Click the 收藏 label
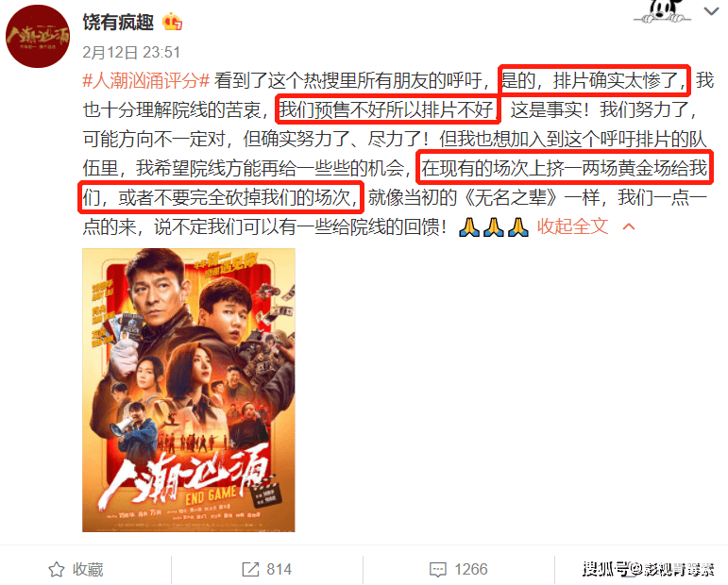 (x=88, y=569)
